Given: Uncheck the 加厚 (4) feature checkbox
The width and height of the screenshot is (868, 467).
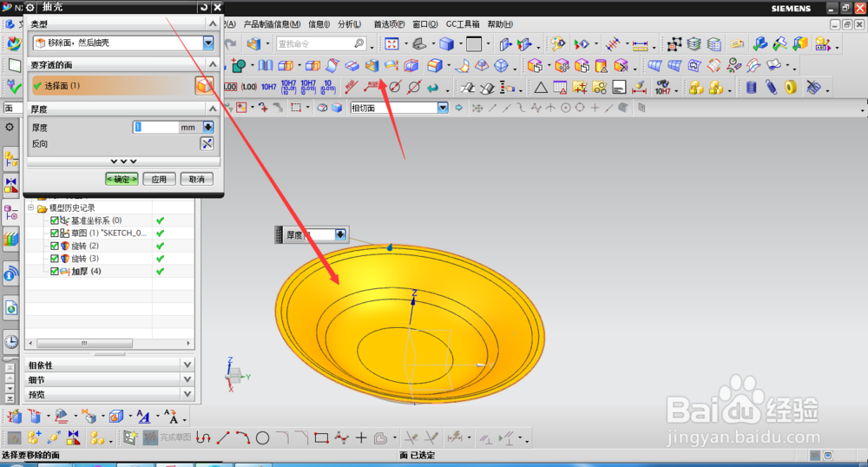Looking at the screenshot, I should [54, 271].
